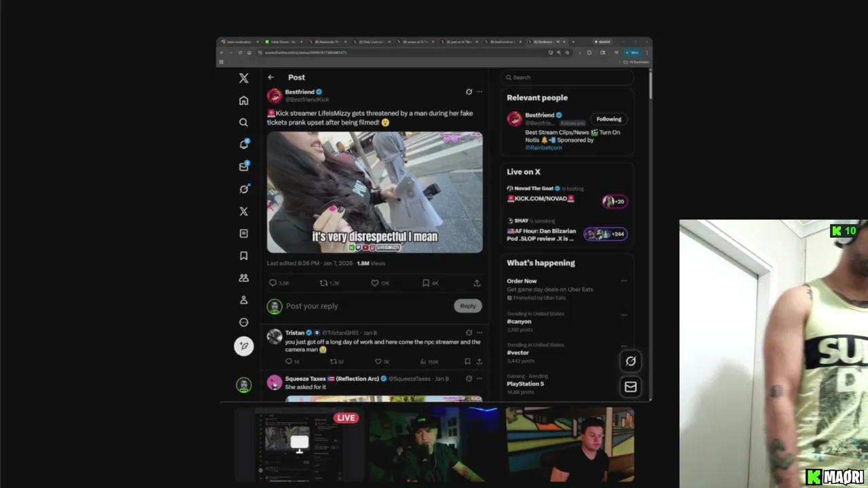Open All Bookmarks folder

pos(636,62)
